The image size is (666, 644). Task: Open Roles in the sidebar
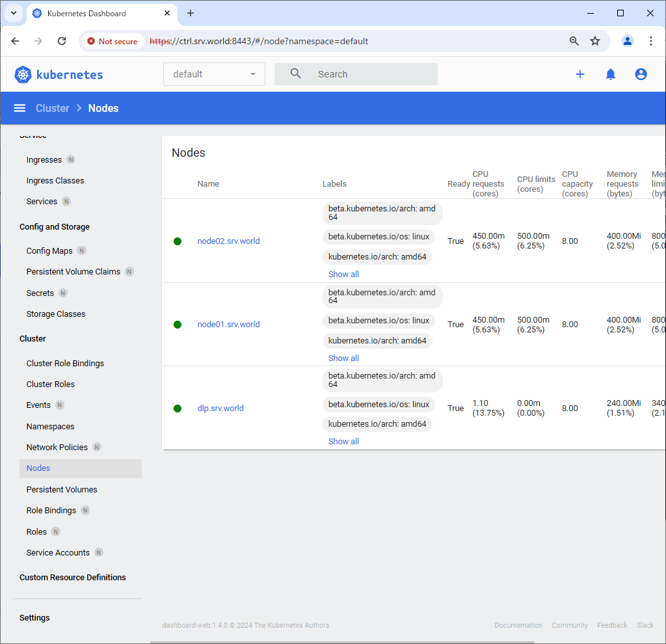click(36, 532)
